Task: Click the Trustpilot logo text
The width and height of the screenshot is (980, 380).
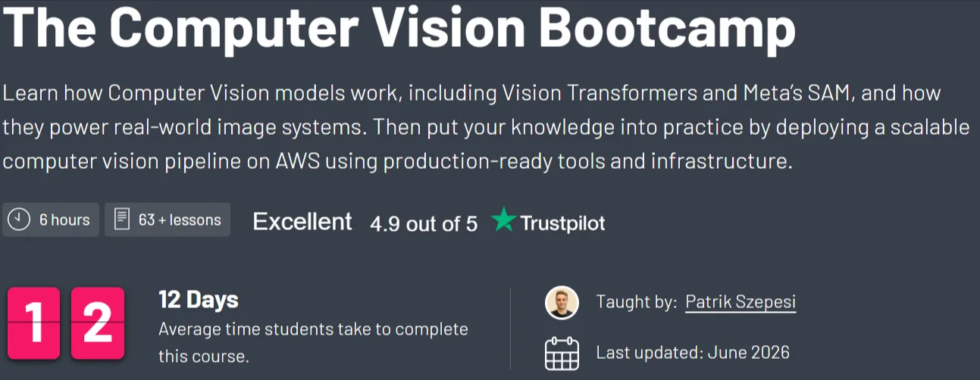Action: 562,223
